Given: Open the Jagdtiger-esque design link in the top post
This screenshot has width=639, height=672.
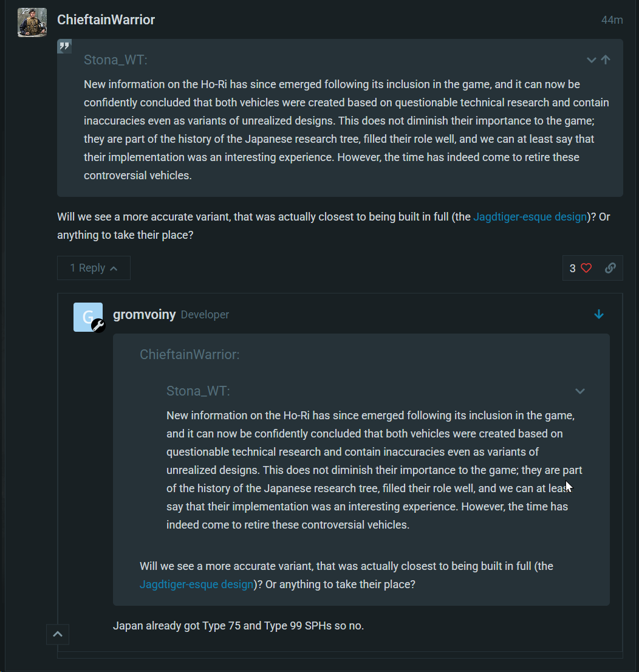Looking at the screenshot, I should coord(530,217).
